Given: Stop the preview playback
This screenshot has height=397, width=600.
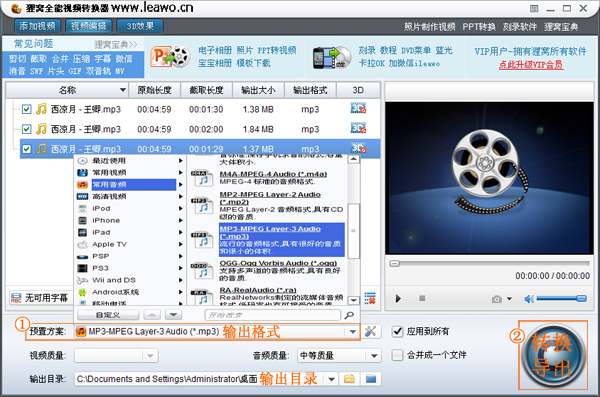Looking at the screenshot, I should pos(422,298).
